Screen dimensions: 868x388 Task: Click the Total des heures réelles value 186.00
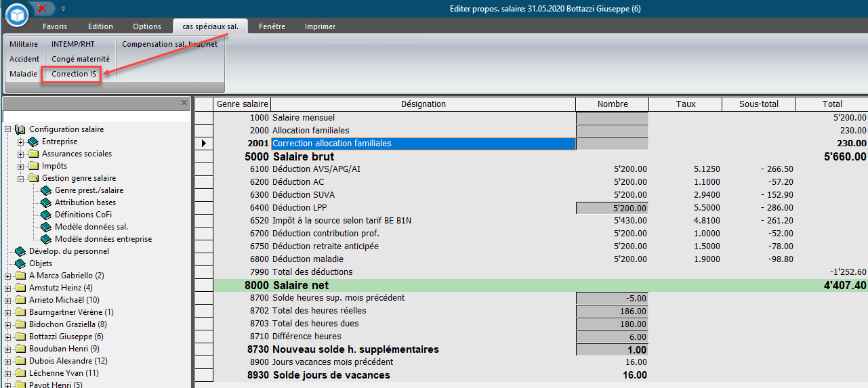click(612, 311)
